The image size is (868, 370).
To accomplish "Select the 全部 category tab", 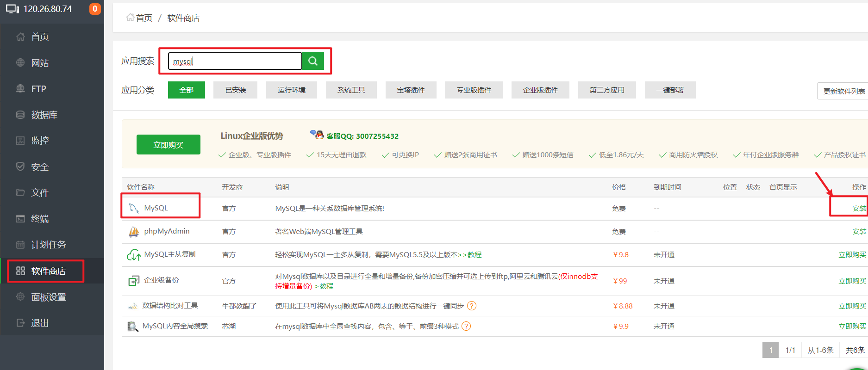I will [187, 90].
